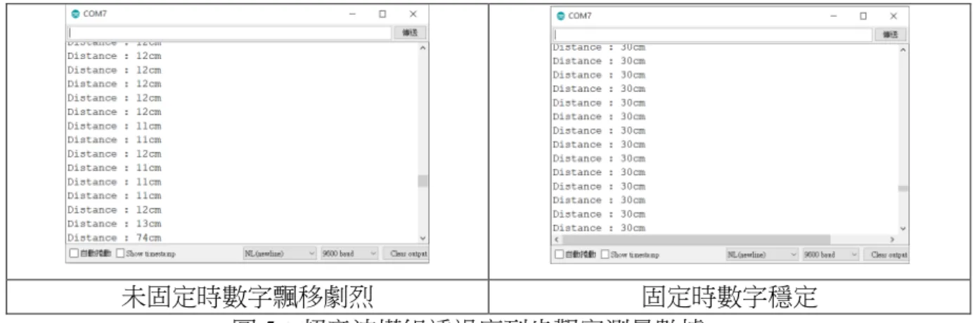Select the line 'Distance : 74cm'
980x323 pixels.
pyautogui.click(x=114, y=237)
